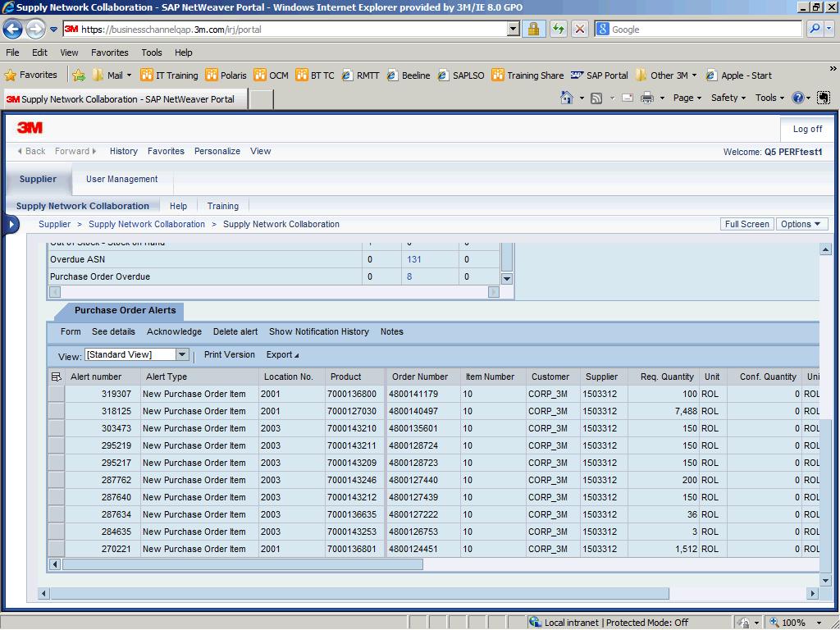Expand the Mail favorites folder
The height and width of the screenshot is (630, 840).
(x=112, y=75)
